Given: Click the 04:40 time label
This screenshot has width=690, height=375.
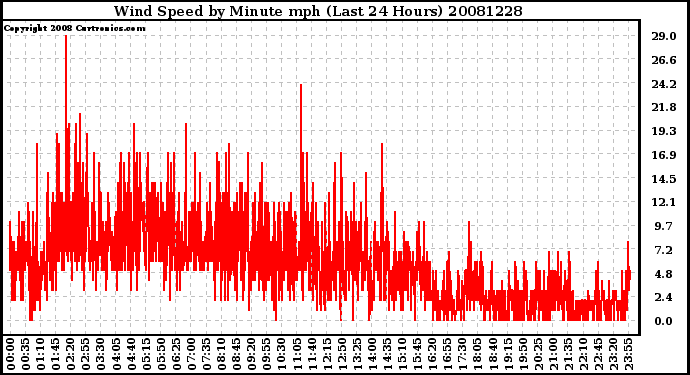Looking at the screenshot, I should tap(131, 354).
